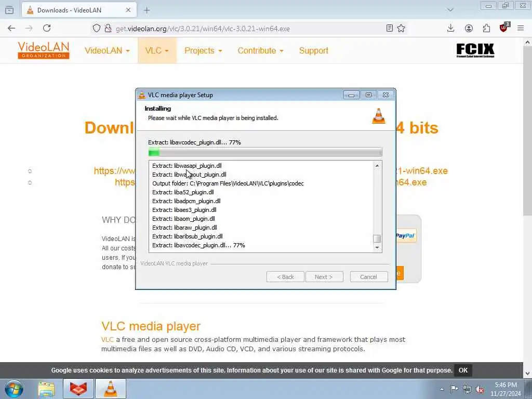Open the red fox app in taskbar
Viewport: 532px width, 399px height.
pyautogui.click(x=78, y=389)
